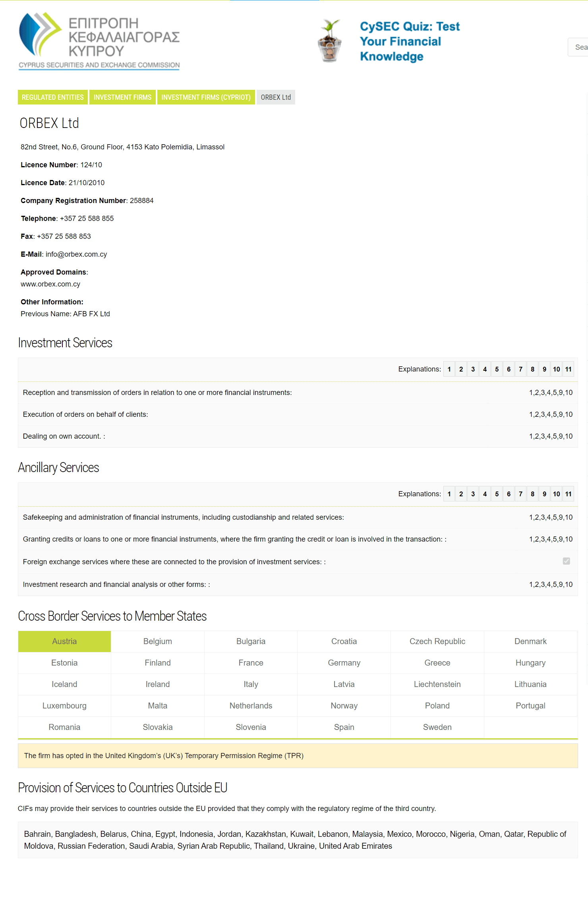Image resolution: width=588 pixels, height=898 pixels.
Task: Open explanation 3 in Ancillary Services
Action: [x=473, y=494]
